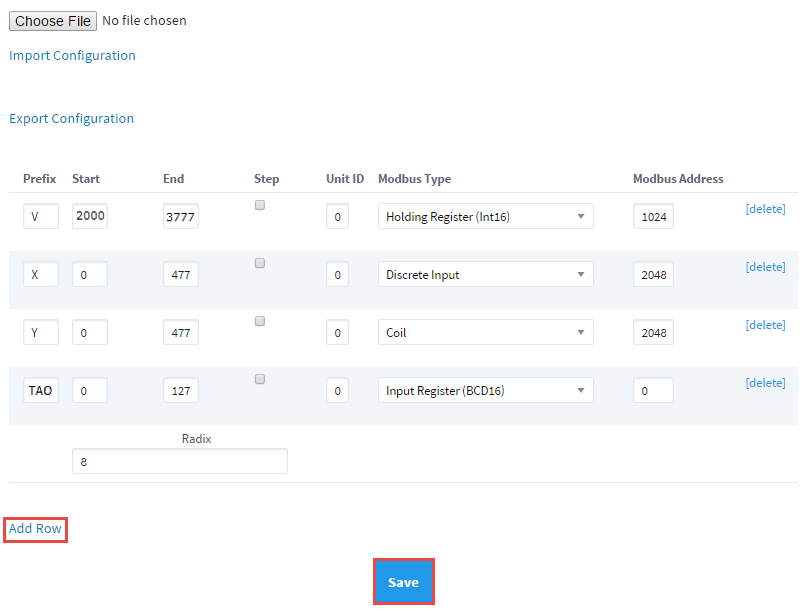This screenshot has width=802, height=616.
Task: Delete the V prefix row
Action: 765,208
